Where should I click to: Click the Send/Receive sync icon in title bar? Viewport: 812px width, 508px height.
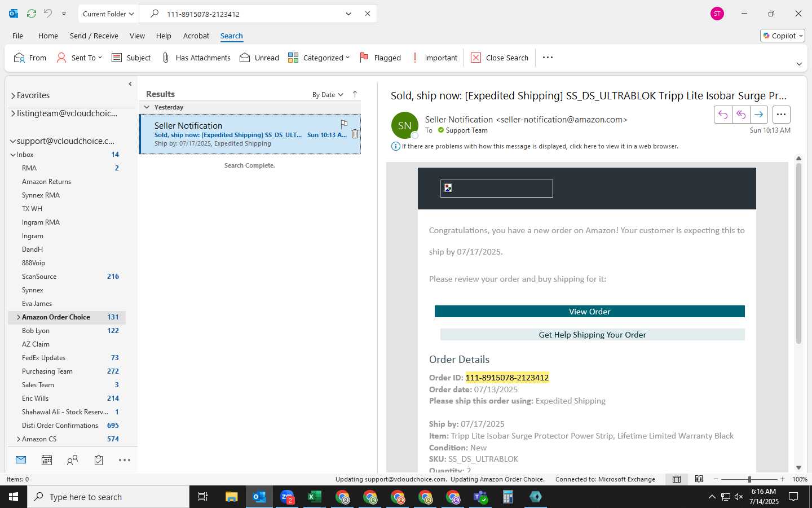click(x=32, y=14)
